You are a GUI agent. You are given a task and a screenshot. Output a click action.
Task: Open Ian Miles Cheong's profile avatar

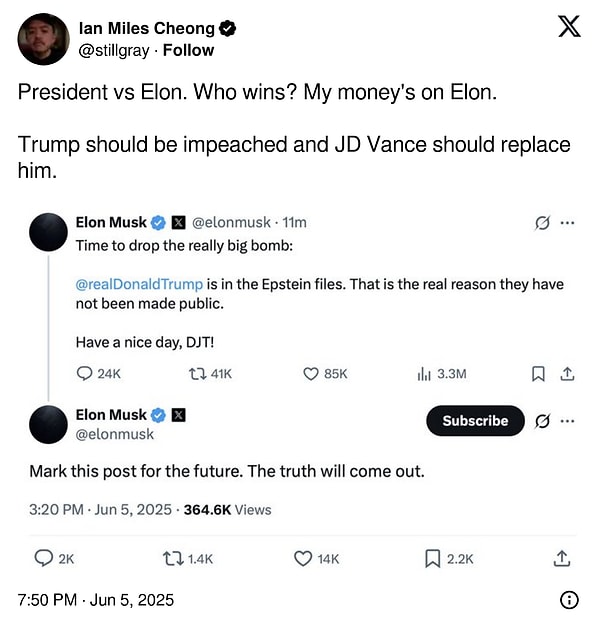[42, 40]
